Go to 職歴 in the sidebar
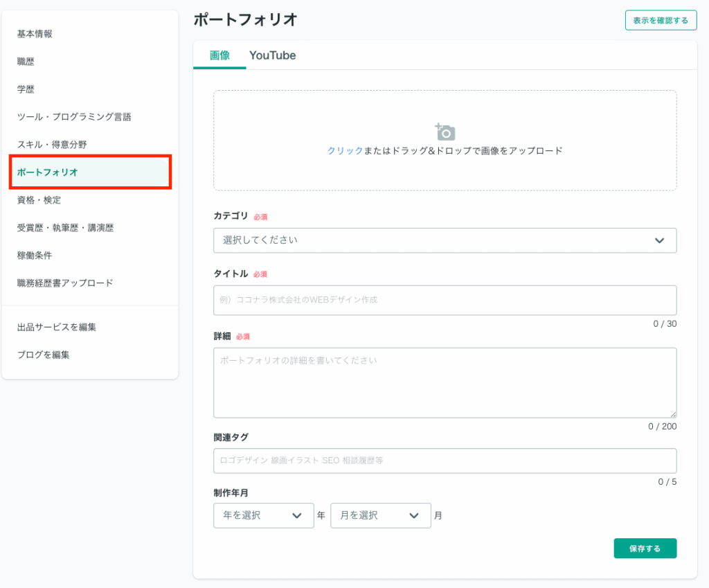 26,62
